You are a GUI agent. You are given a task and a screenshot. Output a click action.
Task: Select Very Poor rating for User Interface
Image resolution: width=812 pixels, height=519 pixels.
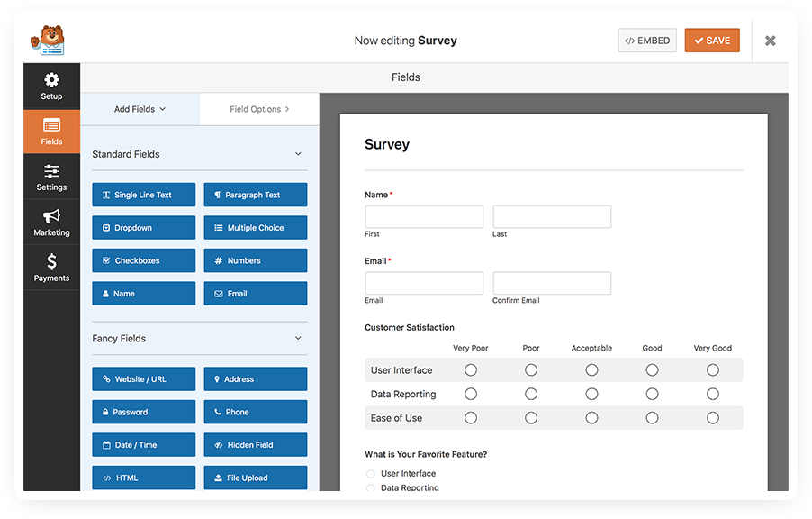(x=470, y=369)
